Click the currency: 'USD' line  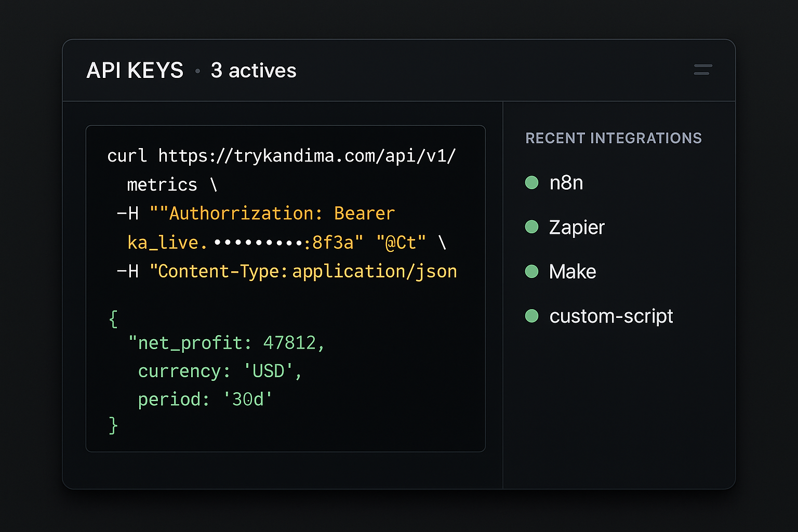click(220, 371)
